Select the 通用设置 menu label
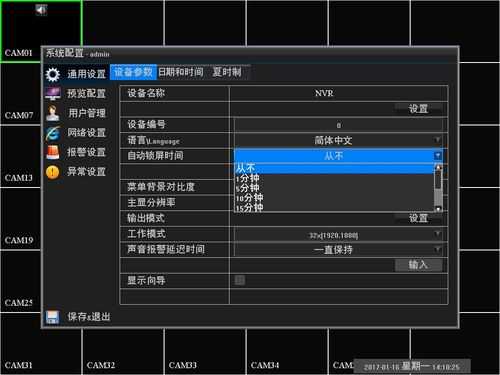This screenshot has height=375, width=500. 86,74
